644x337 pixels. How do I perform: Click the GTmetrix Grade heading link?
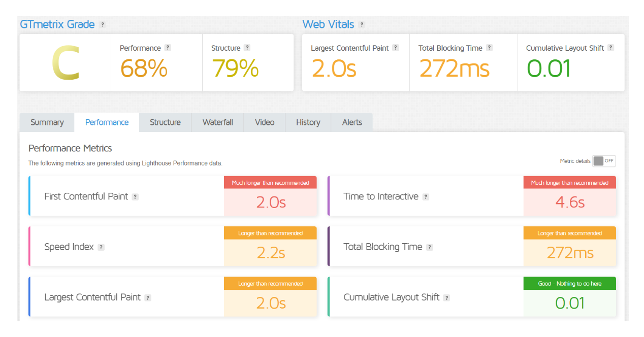pos(56,24)
